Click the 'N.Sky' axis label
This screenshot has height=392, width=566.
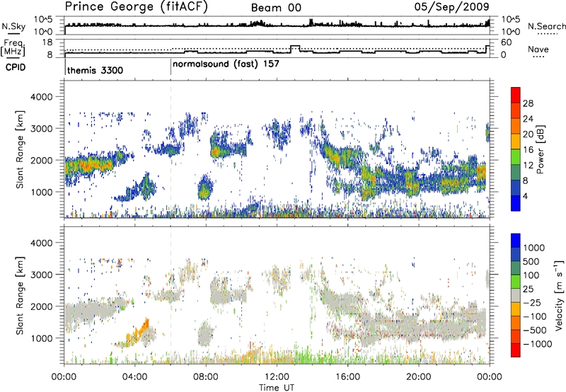(x=13, y=26)
